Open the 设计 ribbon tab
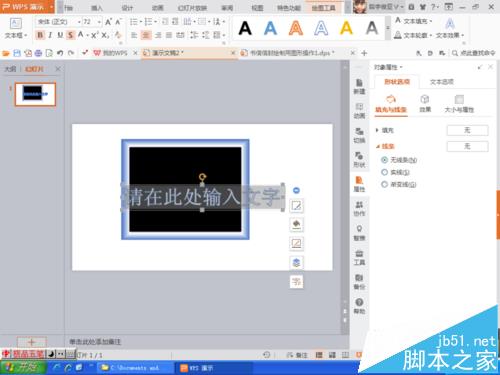 (x=127, y=8)
